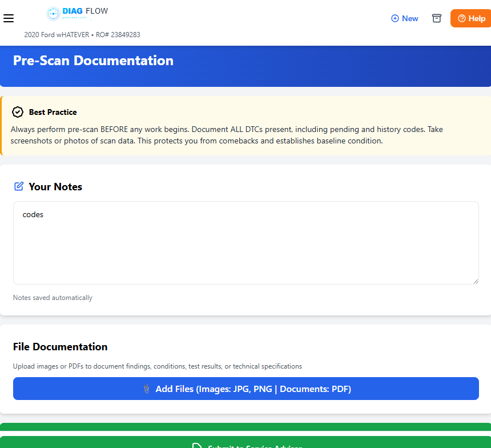Click the DIAG FLOW circular logo icon
This screenshot has height=448, width=491.
tap(53, 14)
